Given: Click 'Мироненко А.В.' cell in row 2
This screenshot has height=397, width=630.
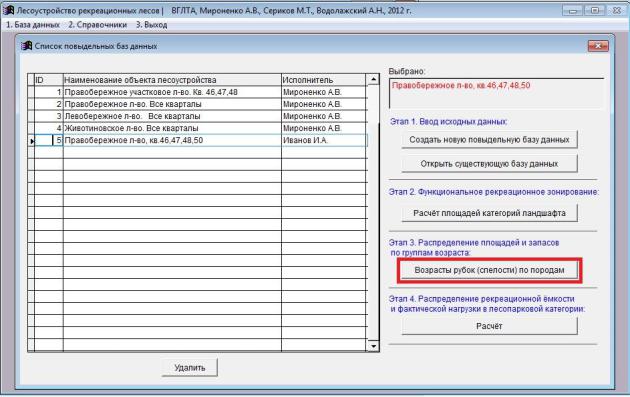Looking at the screenshot, I should (x=324, y=104).
